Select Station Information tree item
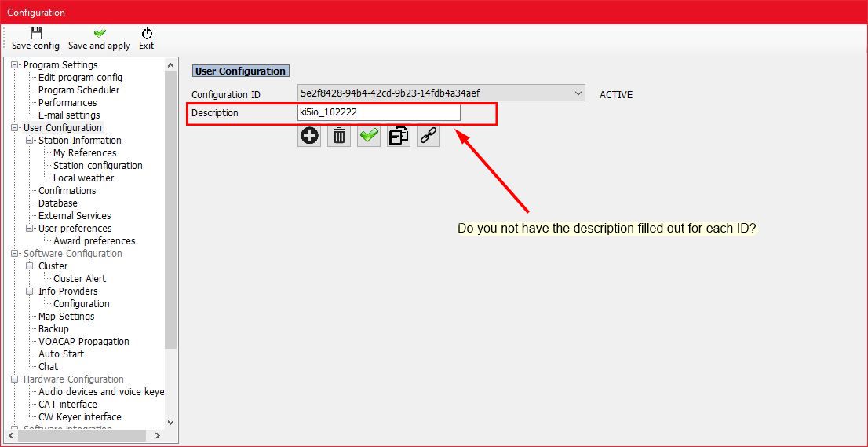This screenshot has height=447, width=868. (x=80, y=140)
